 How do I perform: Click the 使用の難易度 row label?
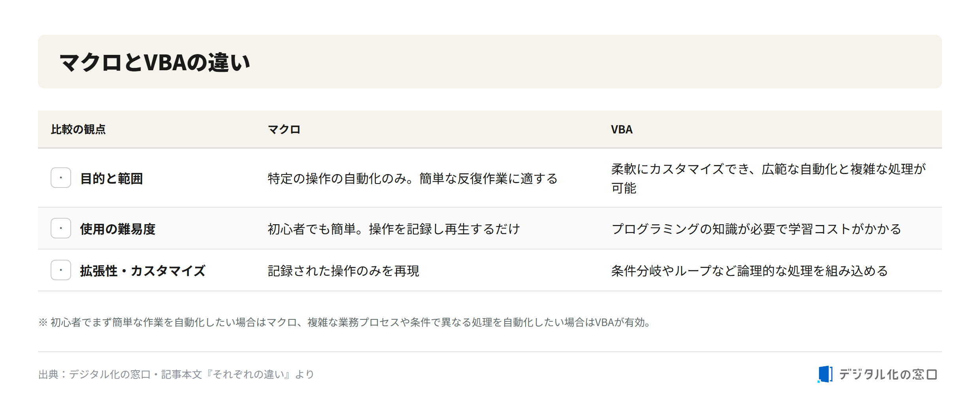click(118, 229)
